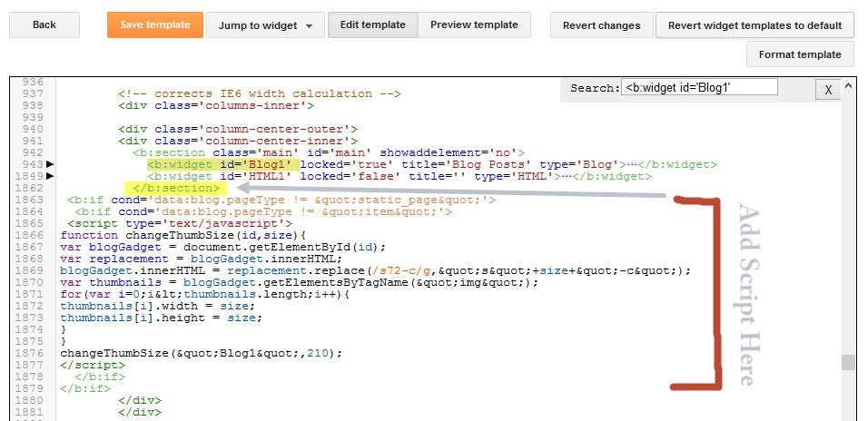Click the folded ellipsis in HTML1 widget line
This screenshot has width=868, height=421.
pyautogui.click(x=565, y=177)
